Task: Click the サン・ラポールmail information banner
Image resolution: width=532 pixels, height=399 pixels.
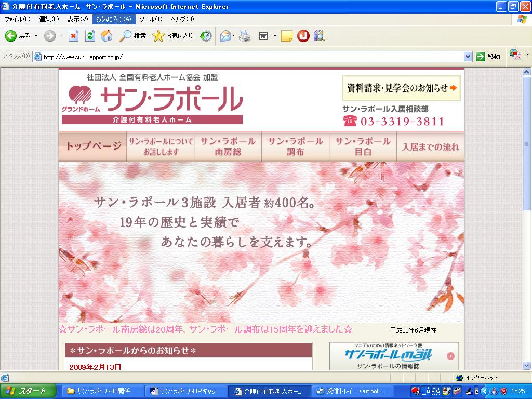Action: pyautogui.click(x=394, y=356)
